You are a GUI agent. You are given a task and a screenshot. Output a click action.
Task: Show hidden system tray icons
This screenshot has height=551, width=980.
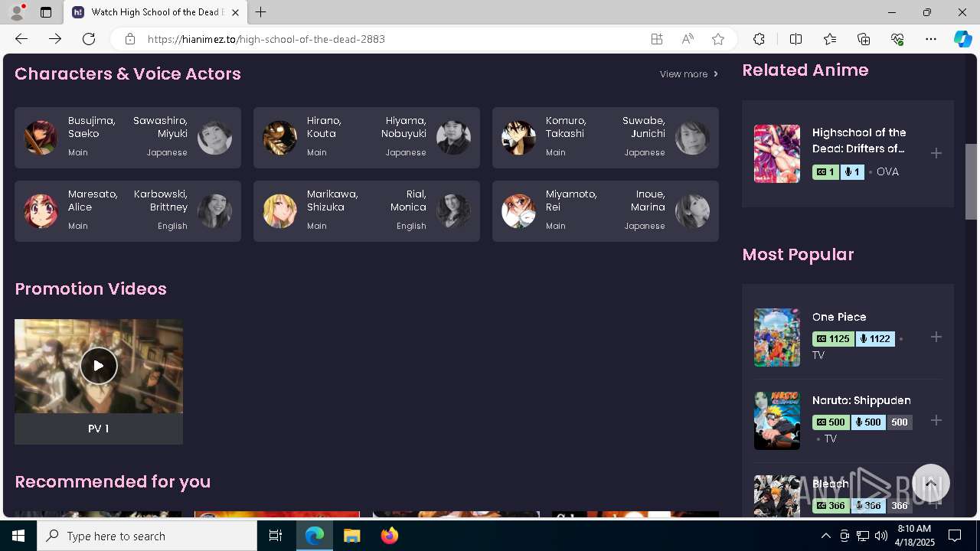(825, 536)
